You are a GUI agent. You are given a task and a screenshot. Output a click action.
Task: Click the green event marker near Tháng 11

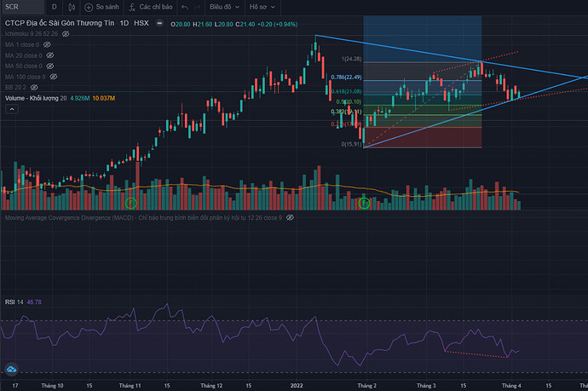pos(131,204)
